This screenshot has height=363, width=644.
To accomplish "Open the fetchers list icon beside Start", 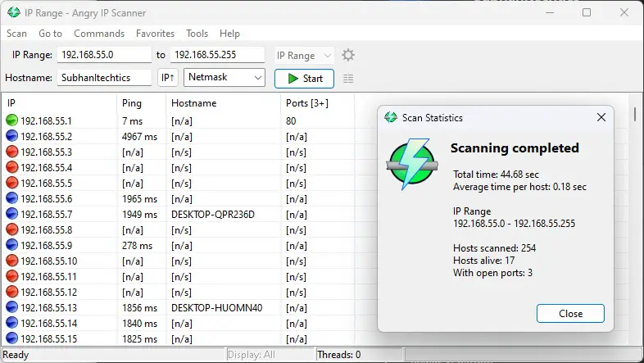I will [x=348, y=79].
